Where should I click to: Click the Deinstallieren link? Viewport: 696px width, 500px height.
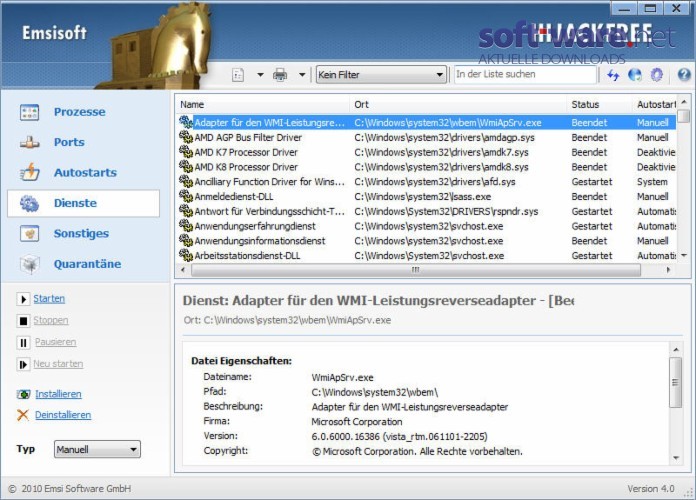coord(63,415)
